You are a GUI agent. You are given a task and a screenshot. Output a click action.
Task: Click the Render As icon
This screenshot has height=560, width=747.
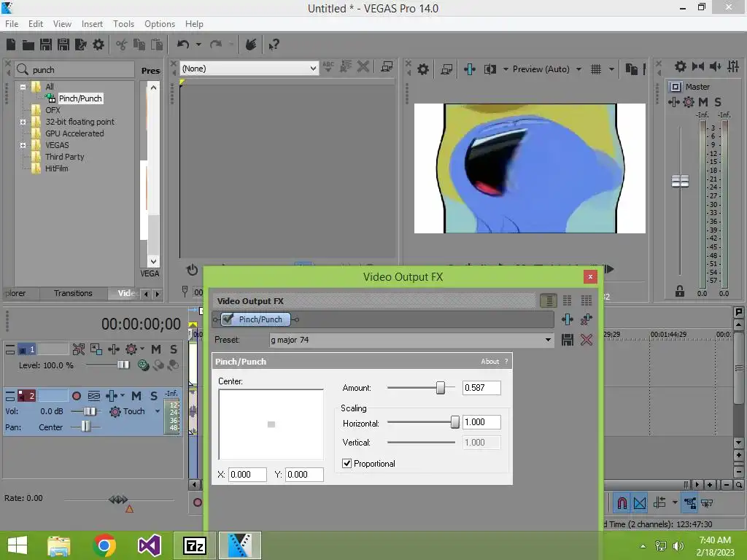pos(80,44)
